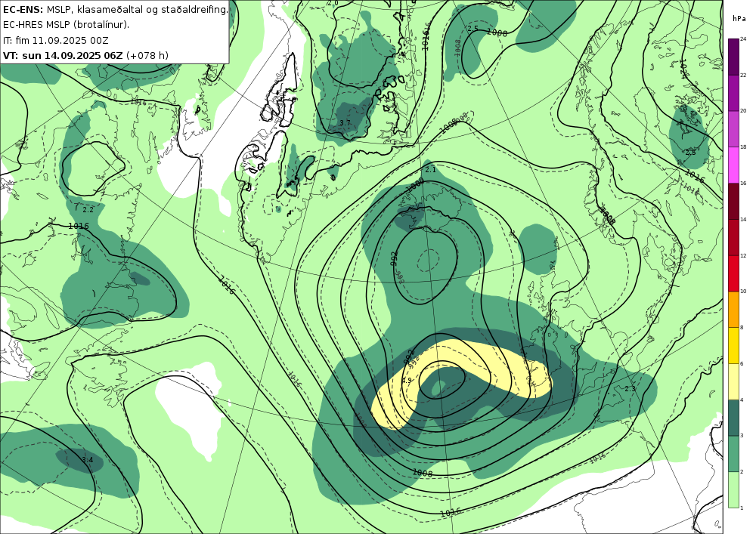
Task: Pick the dark red 12–14 hPa colorbar segment
Action: pos(733,237)
